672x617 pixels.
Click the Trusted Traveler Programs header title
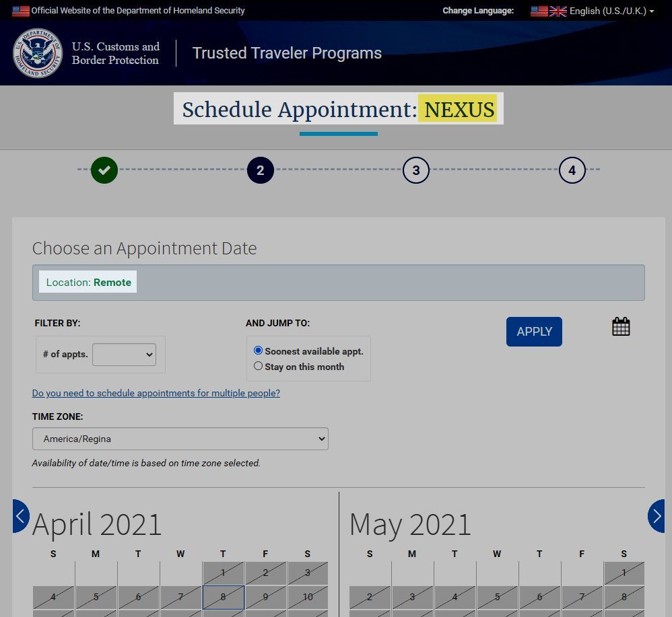point(287,53)
